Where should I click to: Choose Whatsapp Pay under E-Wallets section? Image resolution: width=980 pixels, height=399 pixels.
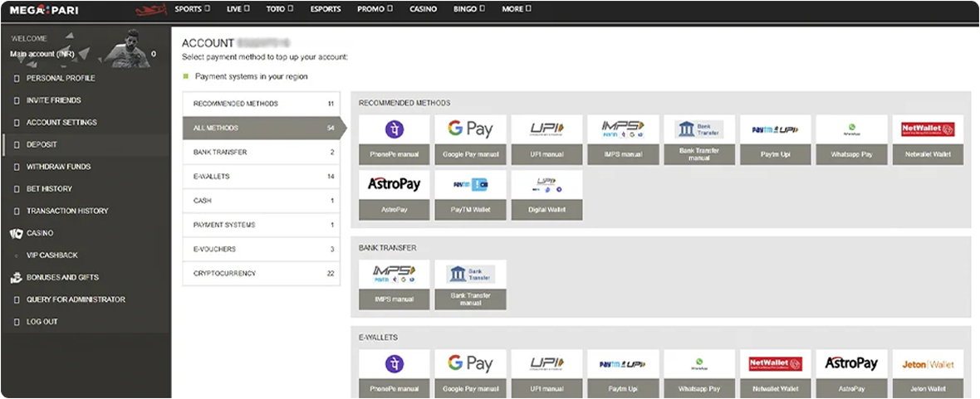699,373
